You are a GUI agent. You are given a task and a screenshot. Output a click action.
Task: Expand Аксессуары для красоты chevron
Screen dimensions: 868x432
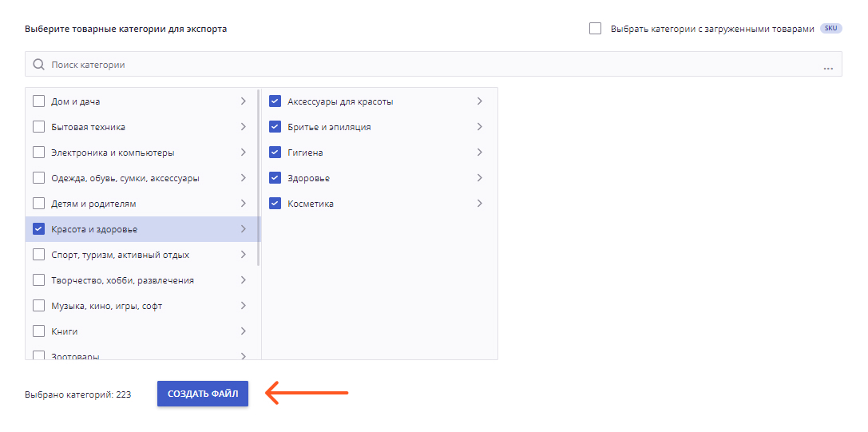[x=480, y=101]
